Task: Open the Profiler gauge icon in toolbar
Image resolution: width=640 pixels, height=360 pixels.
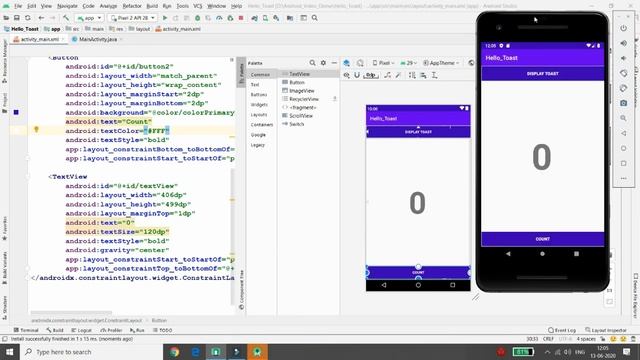Action: click(219, 18)
